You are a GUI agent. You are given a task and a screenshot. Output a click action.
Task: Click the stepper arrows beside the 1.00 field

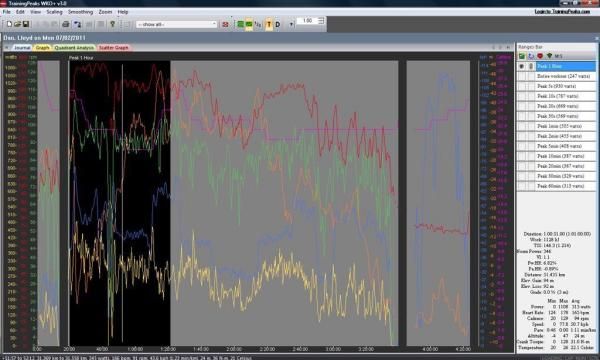click(x=321, y=21)
